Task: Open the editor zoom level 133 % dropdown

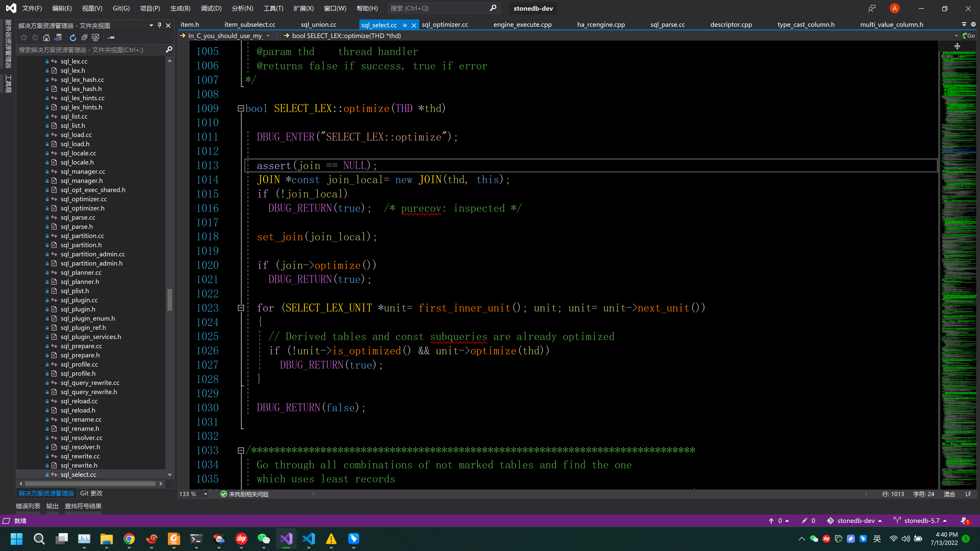Action: (x=205, y=494)
